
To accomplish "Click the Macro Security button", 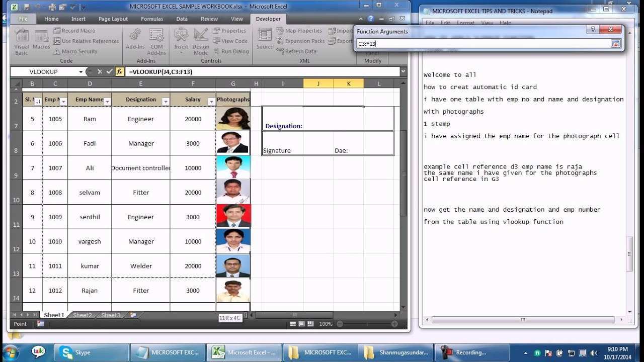I will pos(75,51).
